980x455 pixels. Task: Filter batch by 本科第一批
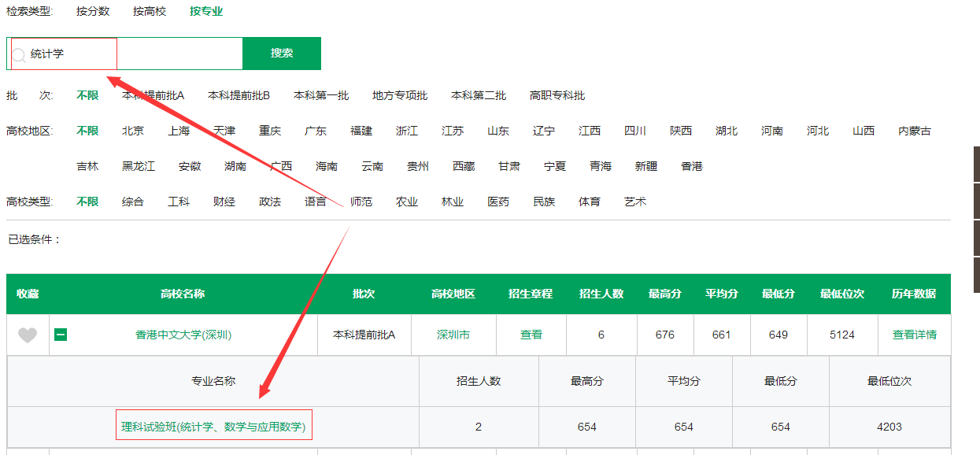(321, 95)
